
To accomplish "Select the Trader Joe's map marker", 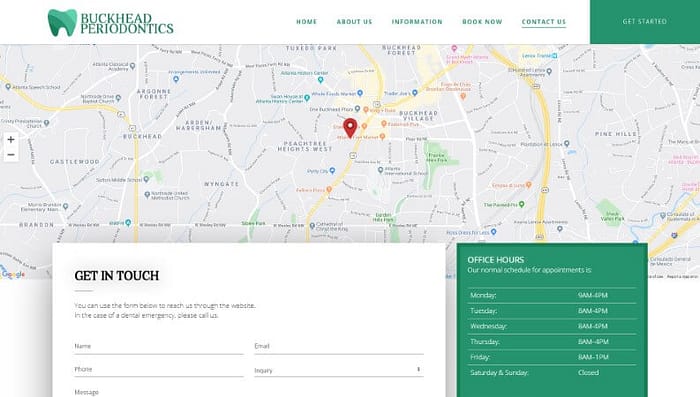I will pyautogui.click(x=414, y=93).
